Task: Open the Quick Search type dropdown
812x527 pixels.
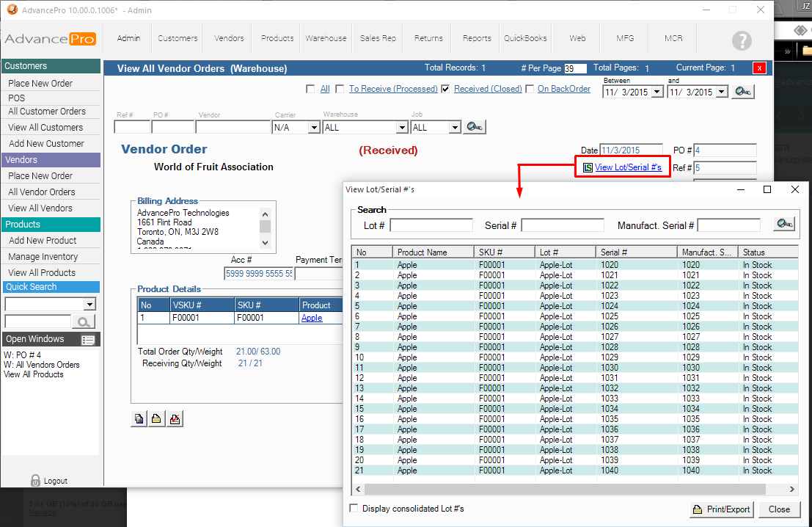Action: [x=89, y=305]
